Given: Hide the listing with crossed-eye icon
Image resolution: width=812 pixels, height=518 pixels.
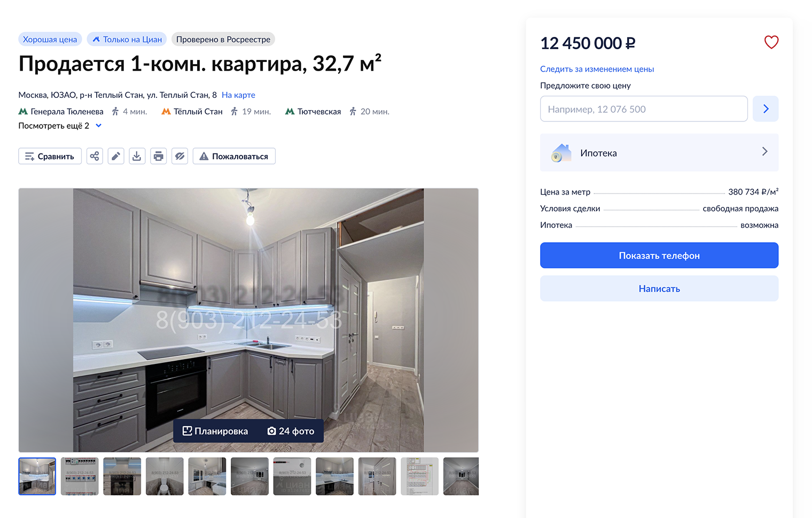Looking at the screenshot, I should [179, 156].
